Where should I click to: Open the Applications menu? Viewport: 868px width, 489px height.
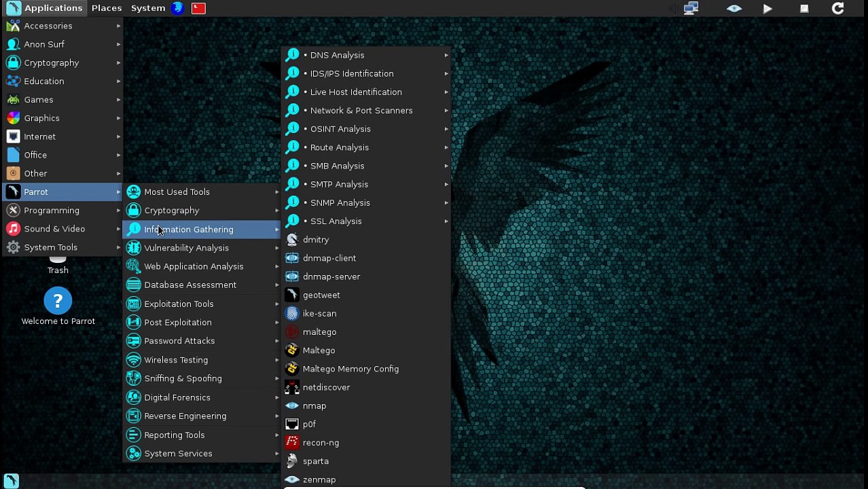pos(44,8)
